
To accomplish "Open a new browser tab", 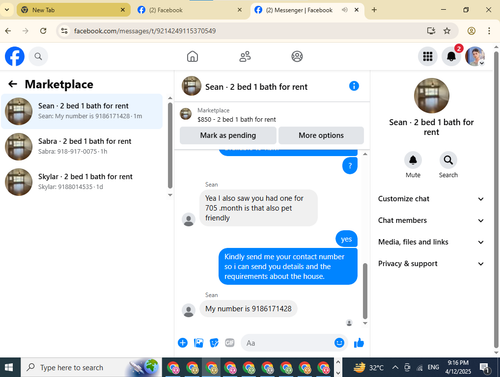I will point(374,10).
